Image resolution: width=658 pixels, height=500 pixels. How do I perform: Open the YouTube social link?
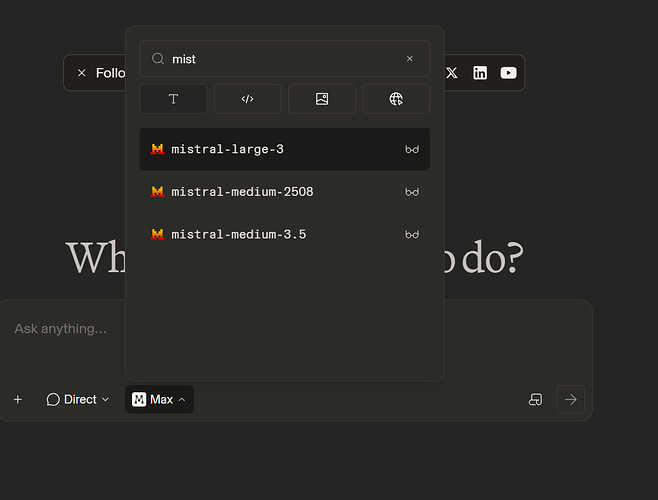[x=508, y=73]
